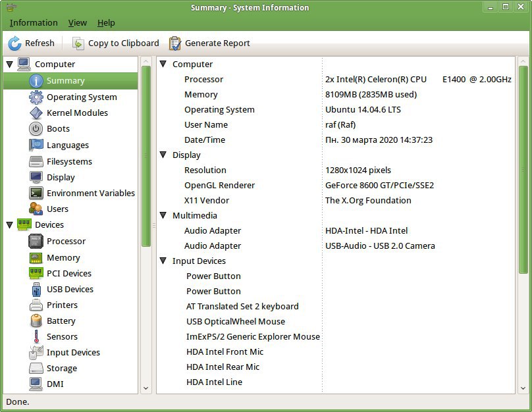Click the Languages flag icon

36,145
